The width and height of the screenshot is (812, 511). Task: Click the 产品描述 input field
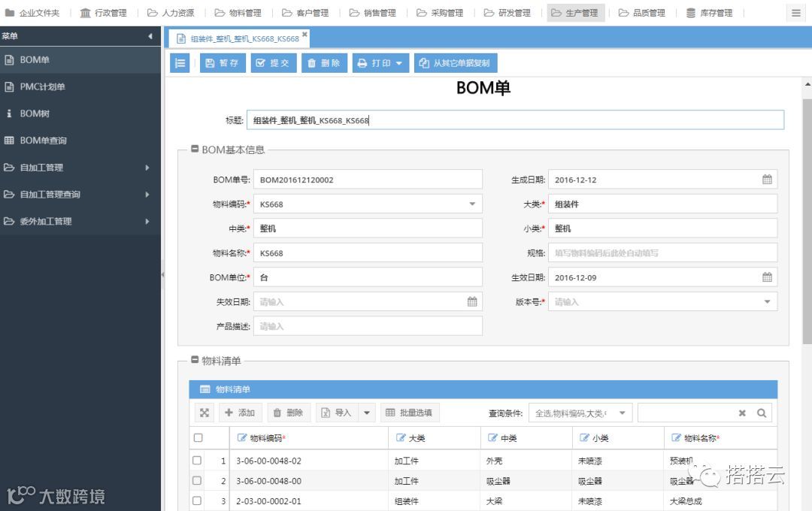pyautogui.click(x=368, y=326)
